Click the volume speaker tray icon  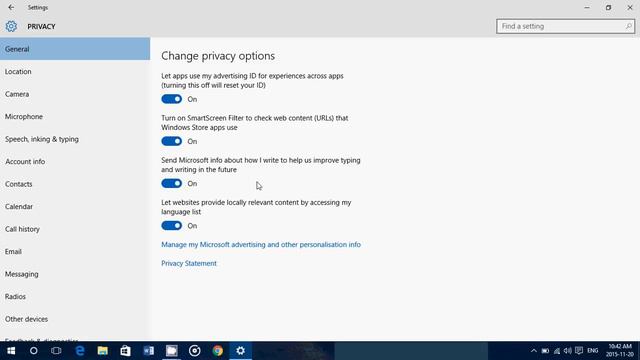568,351
